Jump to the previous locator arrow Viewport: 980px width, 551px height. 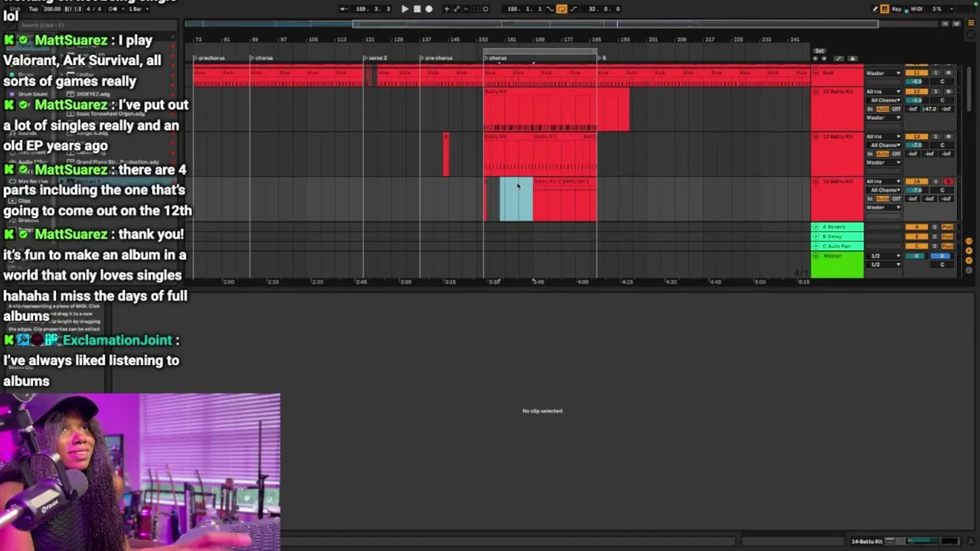click(815, 59)
